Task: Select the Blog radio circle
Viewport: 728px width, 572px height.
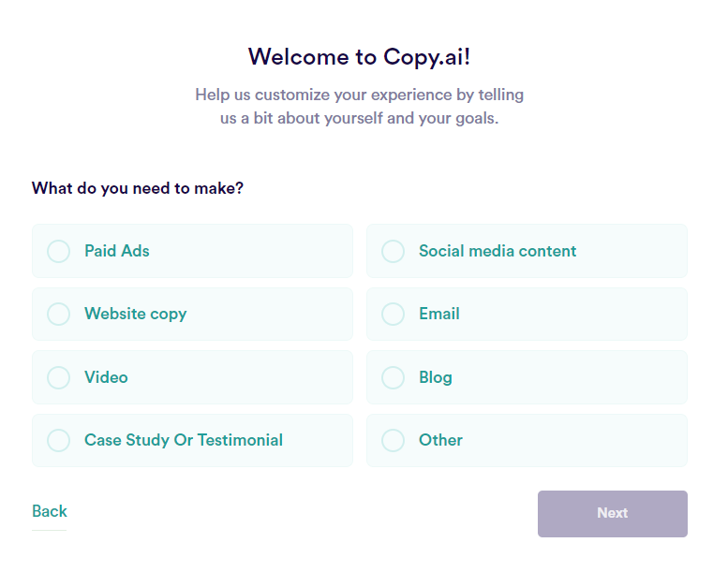Action: [393, 377]
